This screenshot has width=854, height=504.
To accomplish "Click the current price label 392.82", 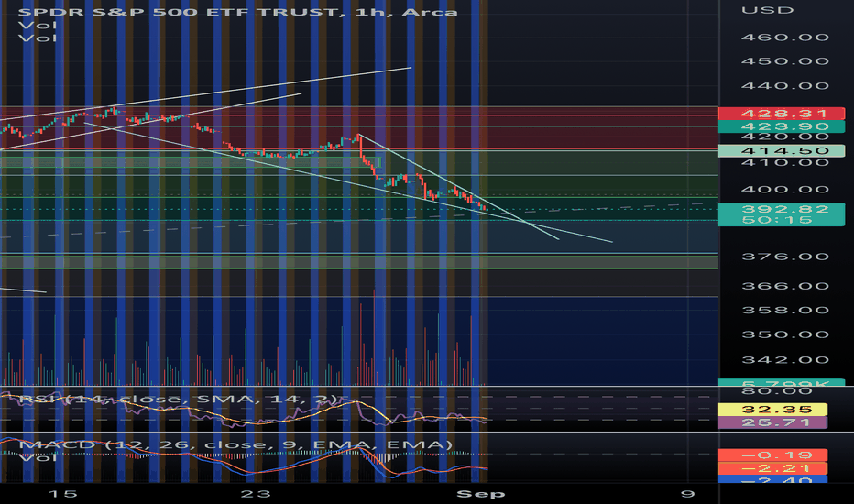I will tap(785, 209).
